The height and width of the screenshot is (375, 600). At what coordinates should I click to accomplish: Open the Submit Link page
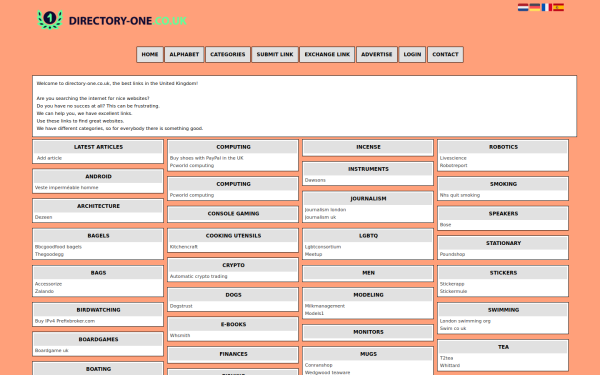pos(275,54)
